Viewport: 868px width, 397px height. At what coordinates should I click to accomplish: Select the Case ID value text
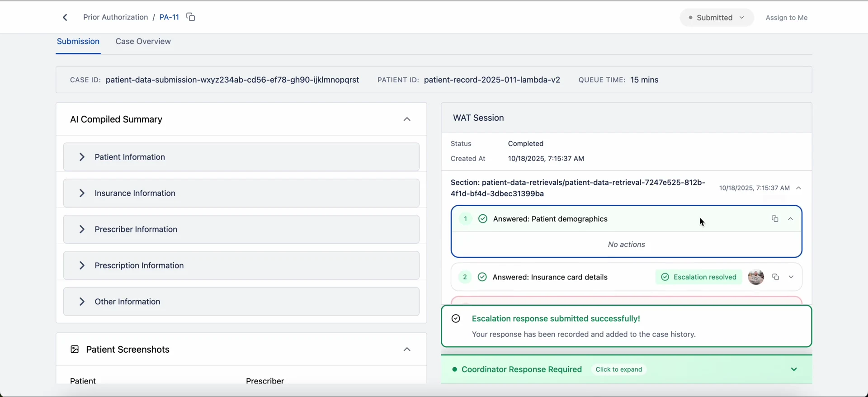232,80
